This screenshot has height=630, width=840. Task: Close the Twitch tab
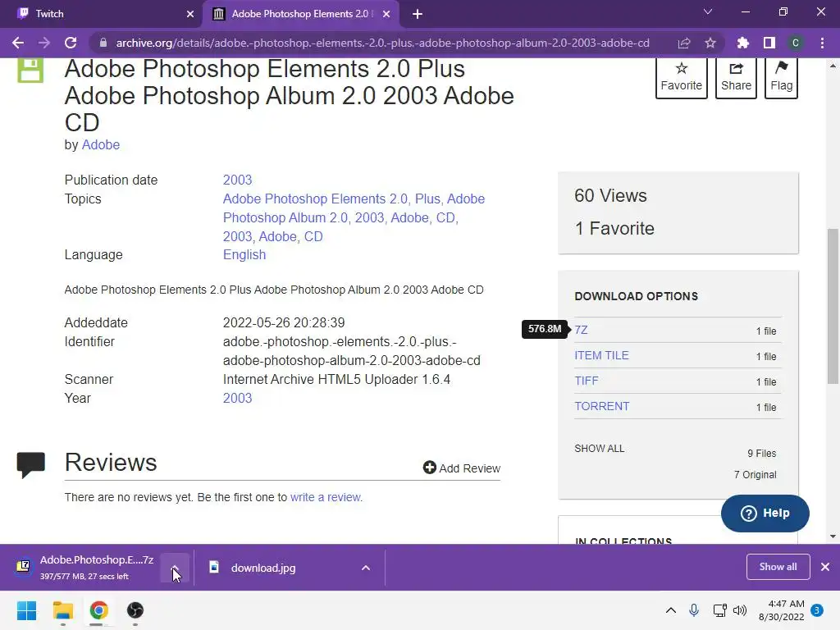coord(190,14)
